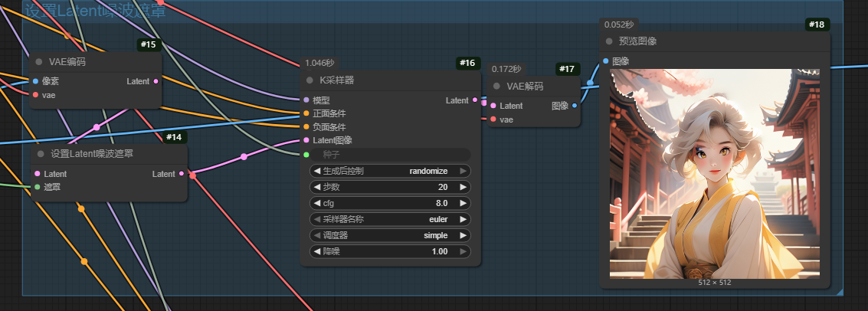868x311 pixels.
Task: Click the 种子 seed input field
Action: point(390,155)
